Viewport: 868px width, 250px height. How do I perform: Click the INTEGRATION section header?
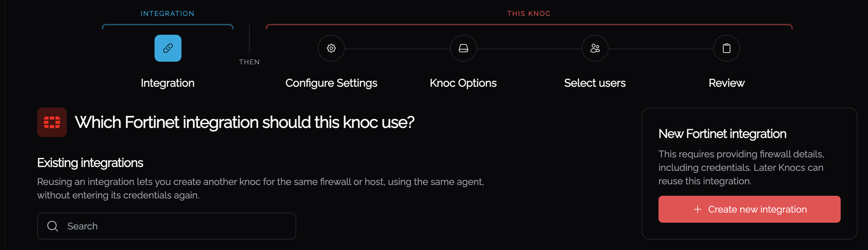[x=167, y=13]
